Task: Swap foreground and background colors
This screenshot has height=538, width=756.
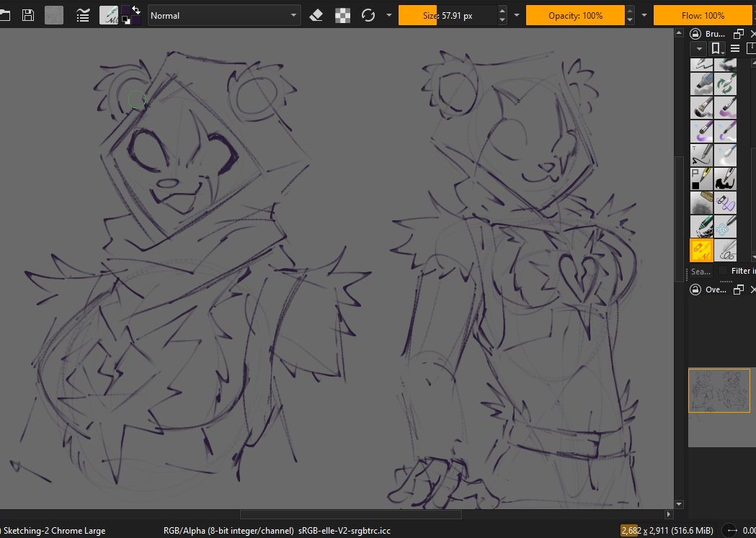Action: pos(136,9)
